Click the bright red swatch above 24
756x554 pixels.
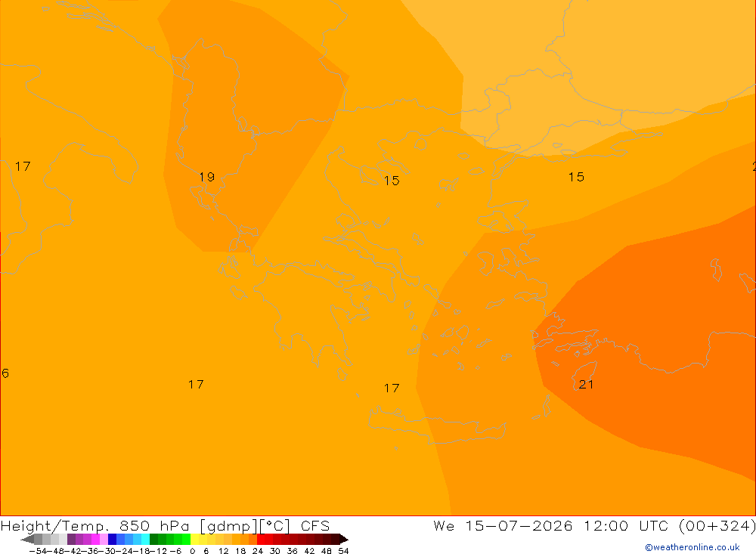pyautogui.click(x=261, y=539)
